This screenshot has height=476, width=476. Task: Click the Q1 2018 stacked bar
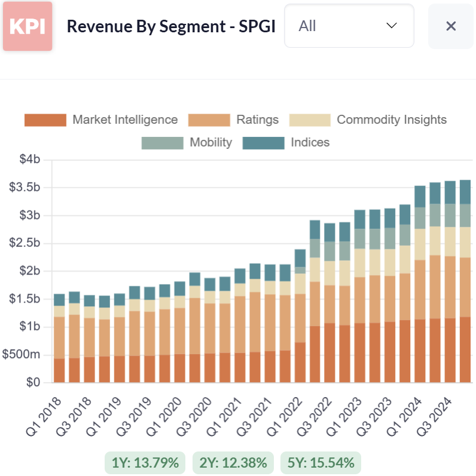pyautogui.click(x=59, y=338)
